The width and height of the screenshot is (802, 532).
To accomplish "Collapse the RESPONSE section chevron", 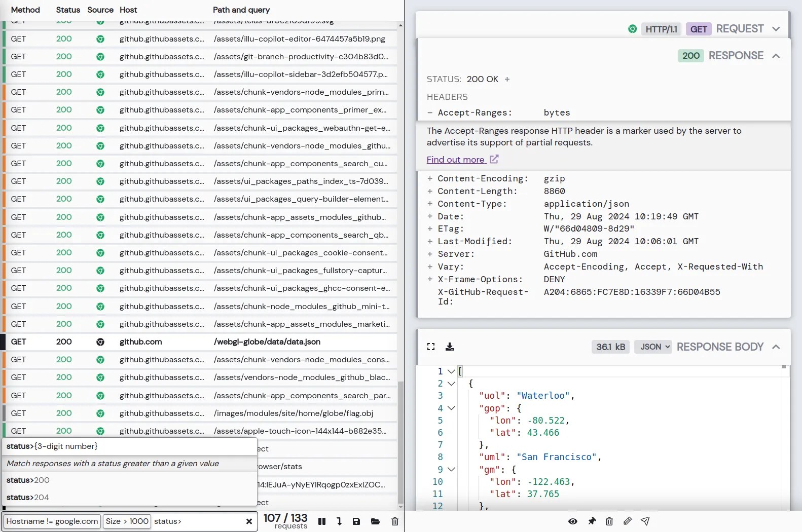I will coord(776,56).
